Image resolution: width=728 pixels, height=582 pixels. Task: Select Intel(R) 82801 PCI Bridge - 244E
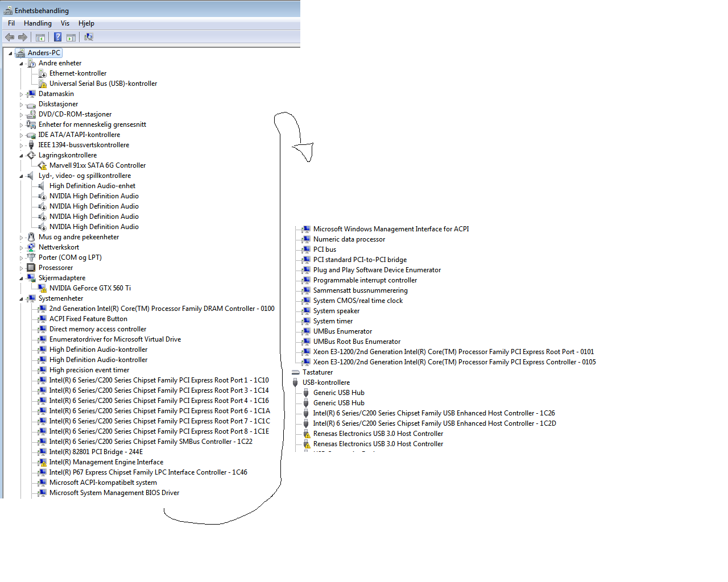click(96, 452)
